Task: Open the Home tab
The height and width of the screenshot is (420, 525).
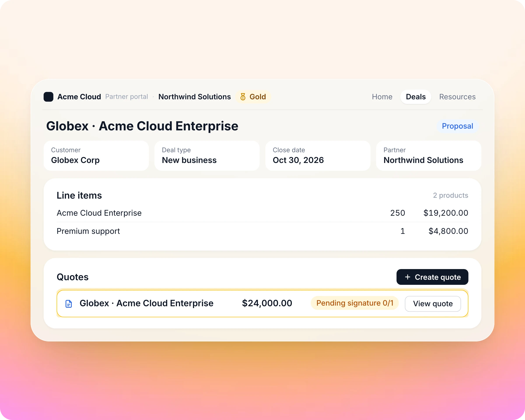Action: click(382, 97)
